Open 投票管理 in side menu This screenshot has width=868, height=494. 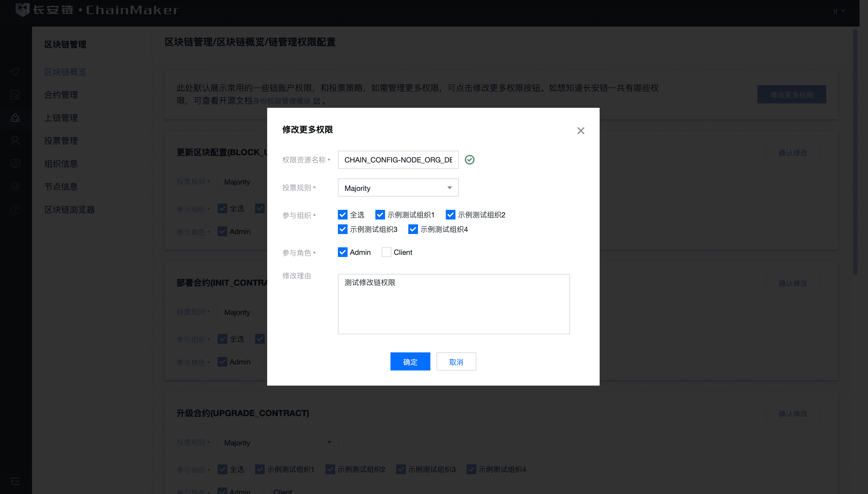coord(61,140)
